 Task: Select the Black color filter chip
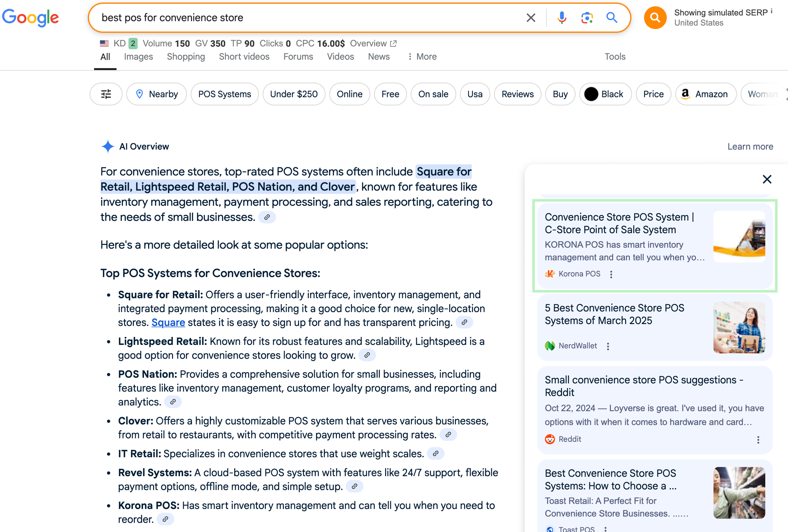point(605,94)
